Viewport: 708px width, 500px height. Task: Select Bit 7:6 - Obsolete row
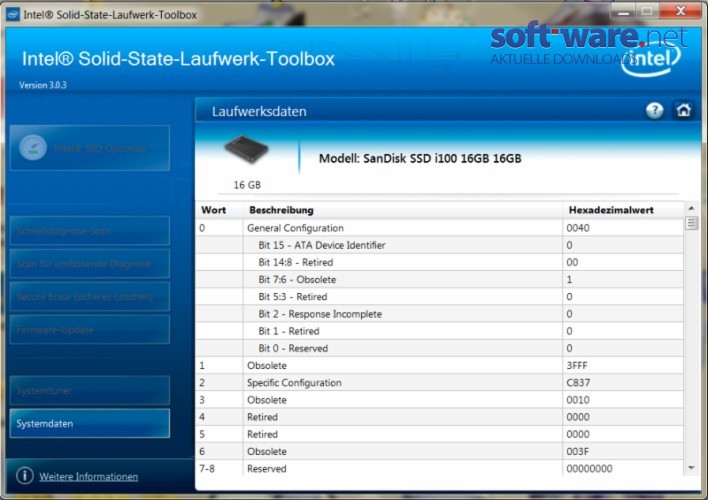440,279
